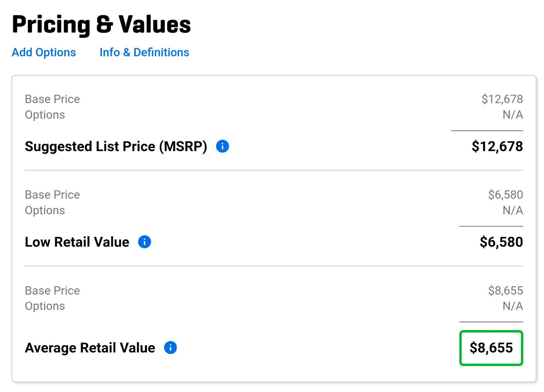Click the Low Retail Value label
The height and width of the screenshot is (392, 544).
77,242
